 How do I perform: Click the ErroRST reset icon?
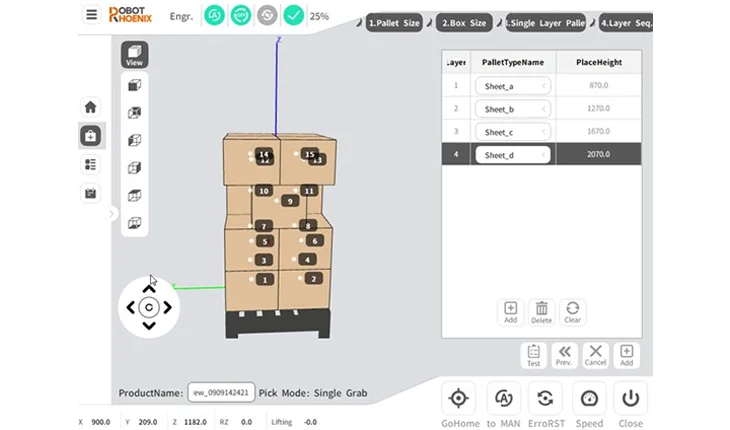(545, 398)
